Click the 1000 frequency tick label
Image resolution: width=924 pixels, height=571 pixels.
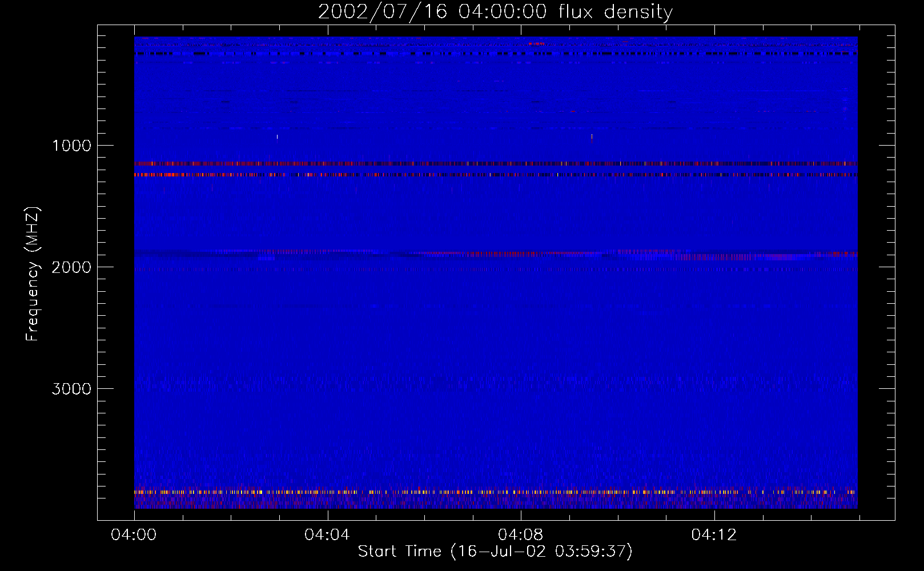tap(71, 146)
